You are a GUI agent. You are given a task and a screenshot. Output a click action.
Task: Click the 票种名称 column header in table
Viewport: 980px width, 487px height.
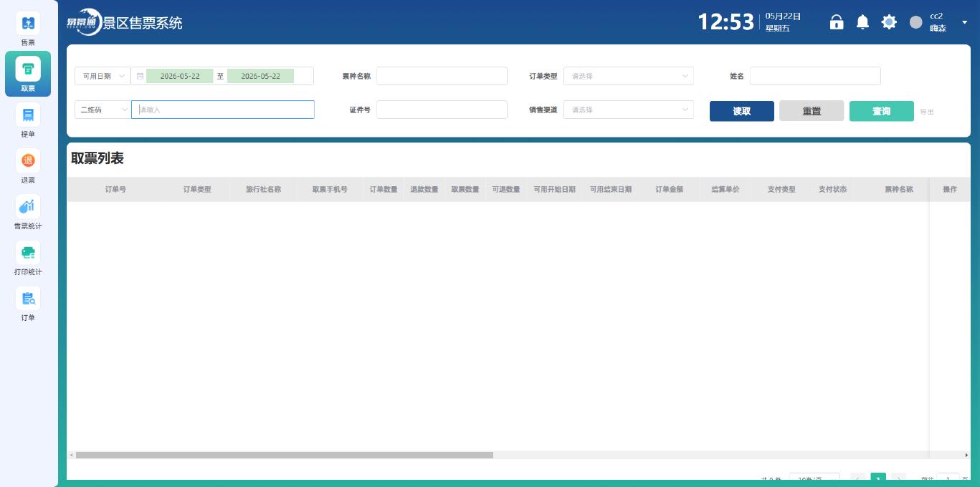[x=898, y=190]
